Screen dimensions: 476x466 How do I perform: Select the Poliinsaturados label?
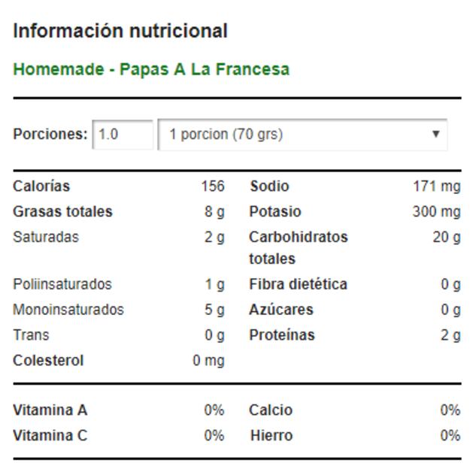(62, 284)
